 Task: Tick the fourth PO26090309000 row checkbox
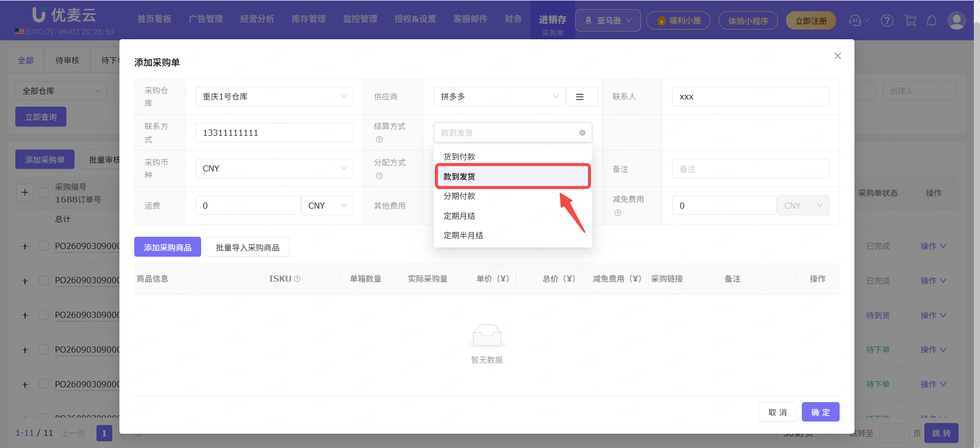[44, 350]
